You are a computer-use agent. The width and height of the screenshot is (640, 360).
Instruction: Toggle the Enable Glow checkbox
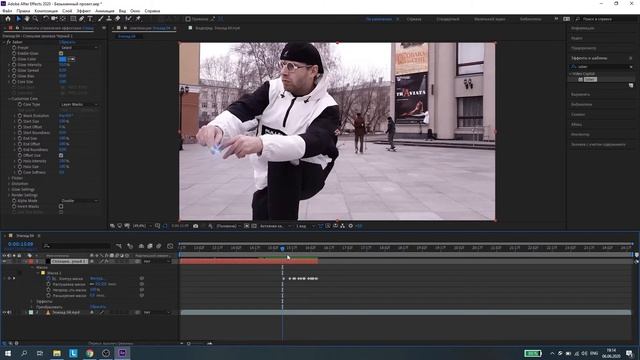(61, 53)
